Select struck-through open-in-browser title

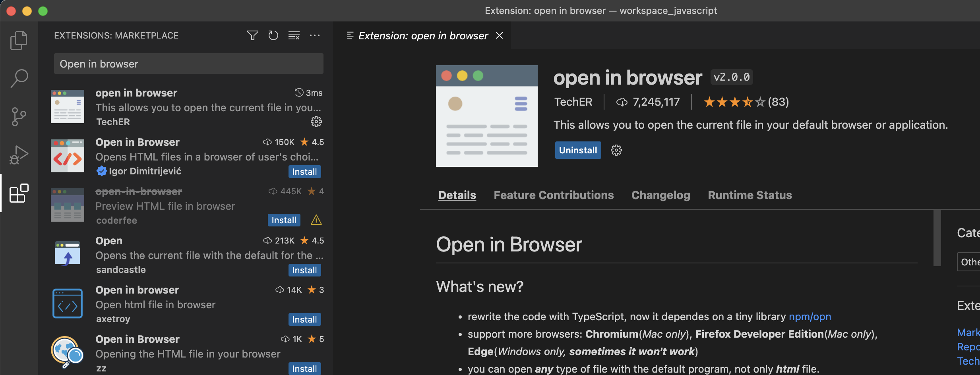[x=139, y=191]
